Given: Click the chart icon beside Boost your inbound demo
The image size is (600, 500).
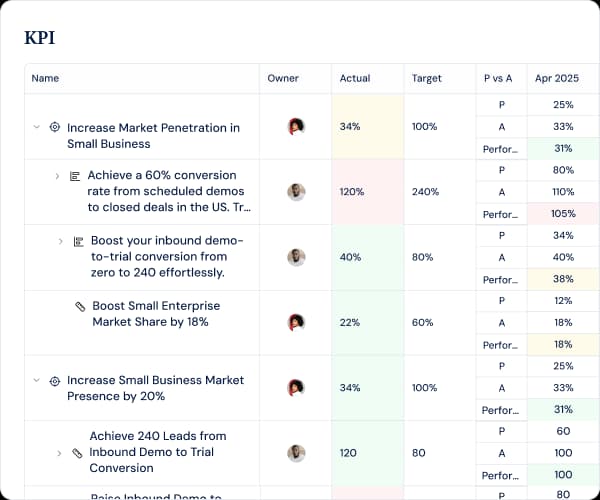Looking at the screenshot, I should (78, 242).
